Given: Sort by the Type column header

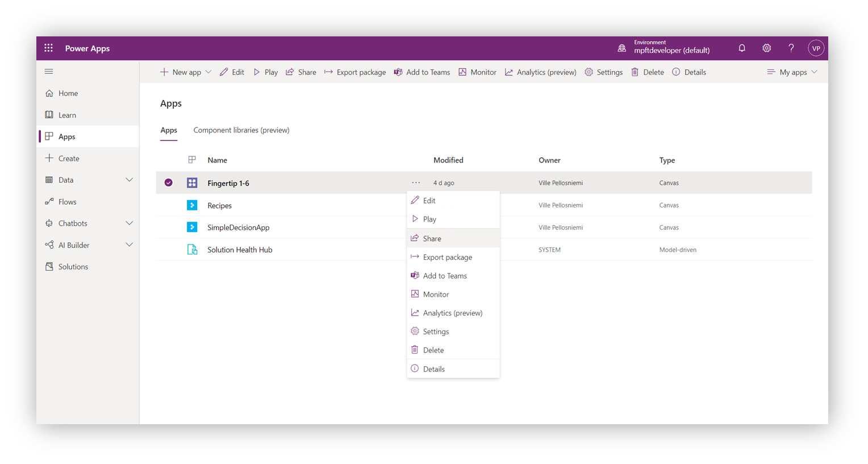Looking at the screenshot, I should pyautogui.click(x=667, y=160).
